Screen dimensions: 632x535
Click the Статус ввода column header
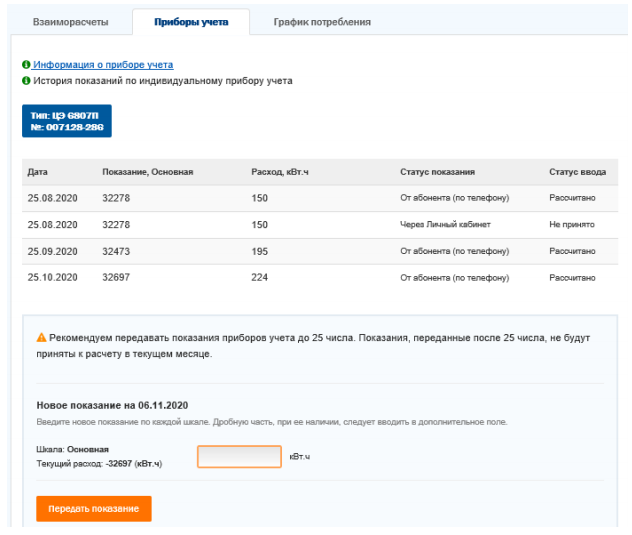coord(577,172)
